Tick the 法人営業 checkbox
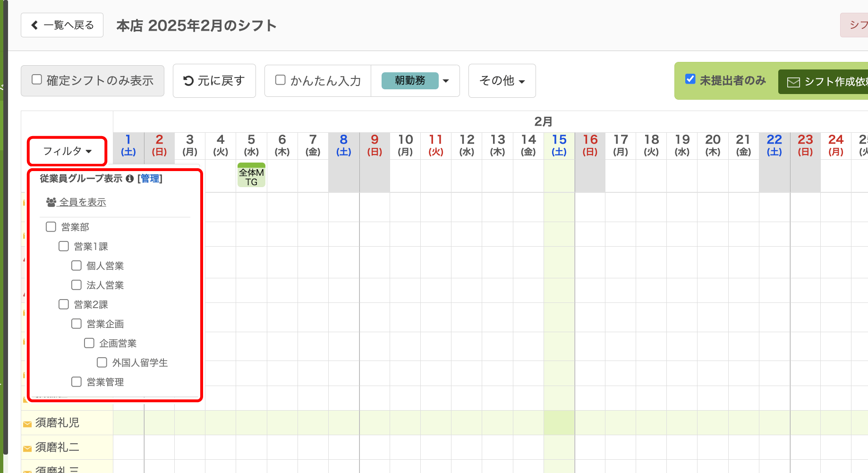868x473 pixels. coord(77,285)
